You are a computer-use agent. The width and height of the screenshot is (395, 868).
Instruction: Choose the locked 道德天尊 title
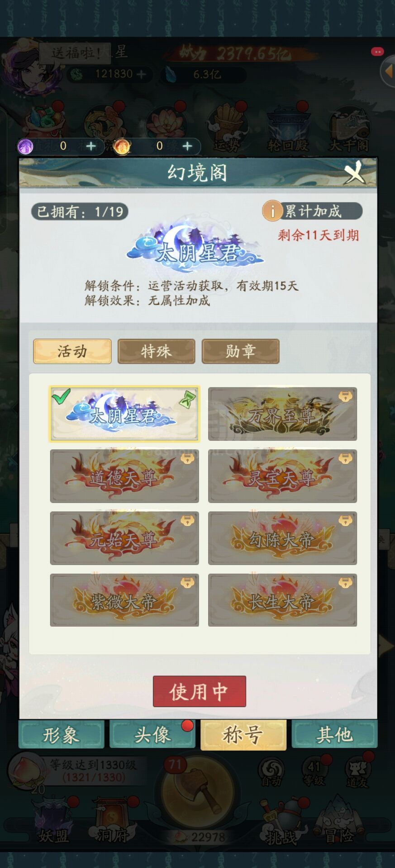coord(124,476)
